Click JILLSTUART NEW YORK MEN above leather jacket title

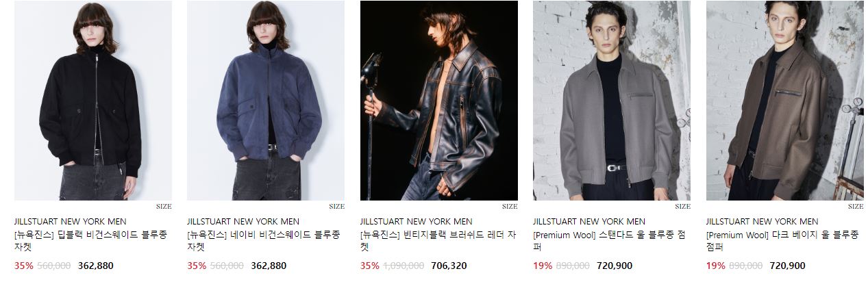click(x=416, y=222)
